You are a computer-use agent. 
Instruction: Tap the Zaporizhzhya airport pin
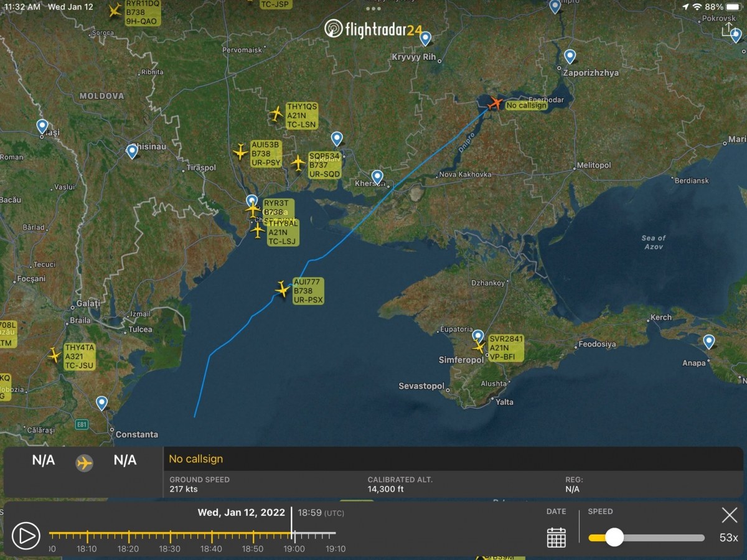click(570, 57)
